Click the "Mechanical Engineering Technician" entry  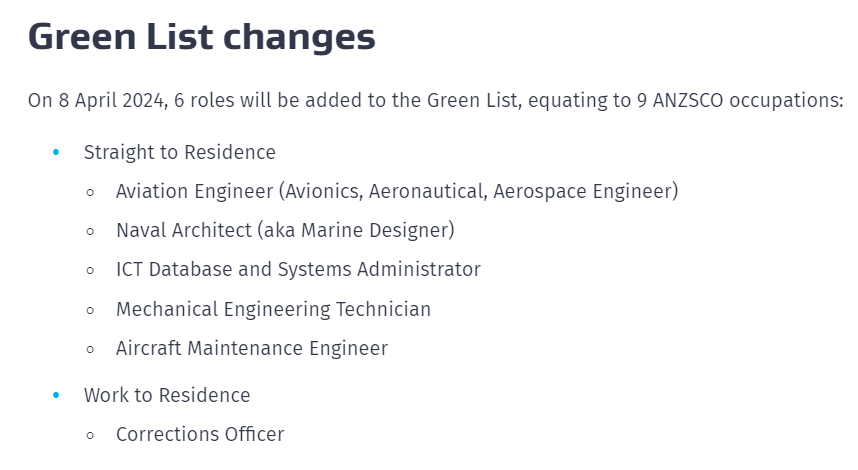pos(273,309)
